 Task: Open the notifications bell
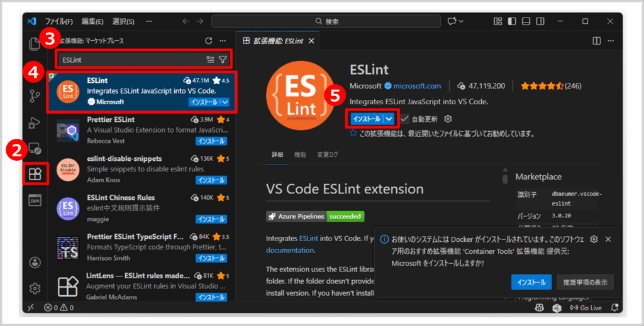[x=615, y=308]
